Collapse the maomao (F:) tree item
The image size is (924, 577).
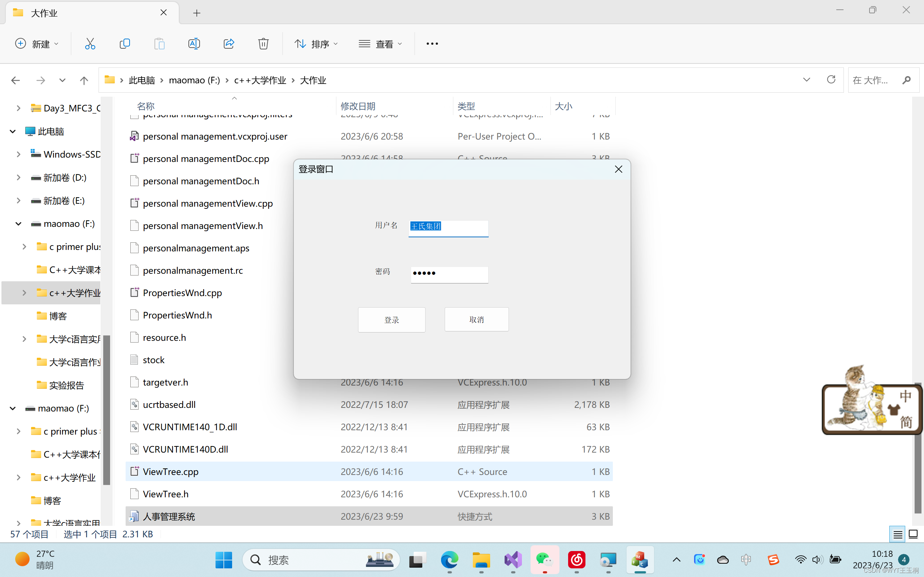tap(18, 224)
